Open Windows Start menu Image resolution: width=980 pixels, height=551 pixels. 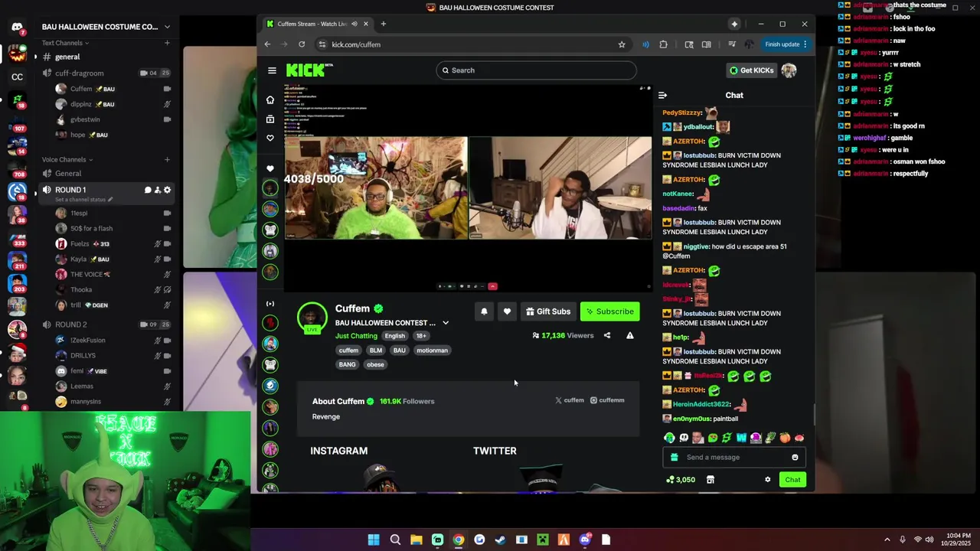click(374, 540)
